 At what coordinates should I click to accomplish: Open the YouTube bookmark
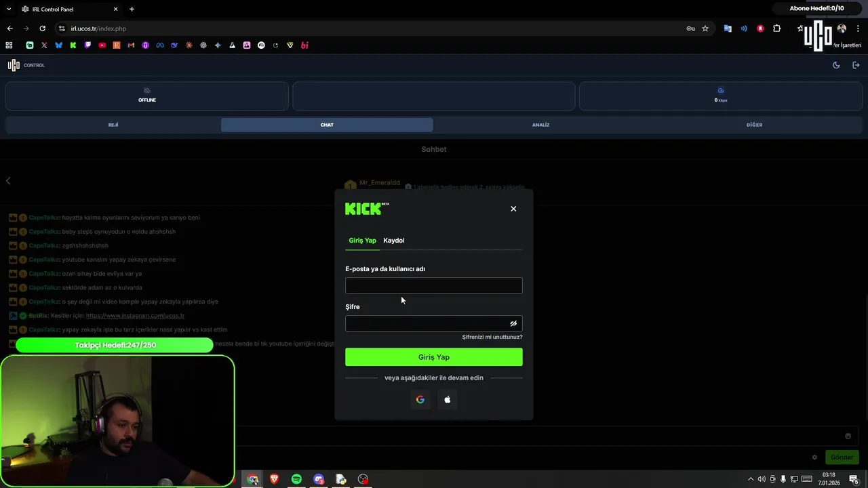(102, 45)
